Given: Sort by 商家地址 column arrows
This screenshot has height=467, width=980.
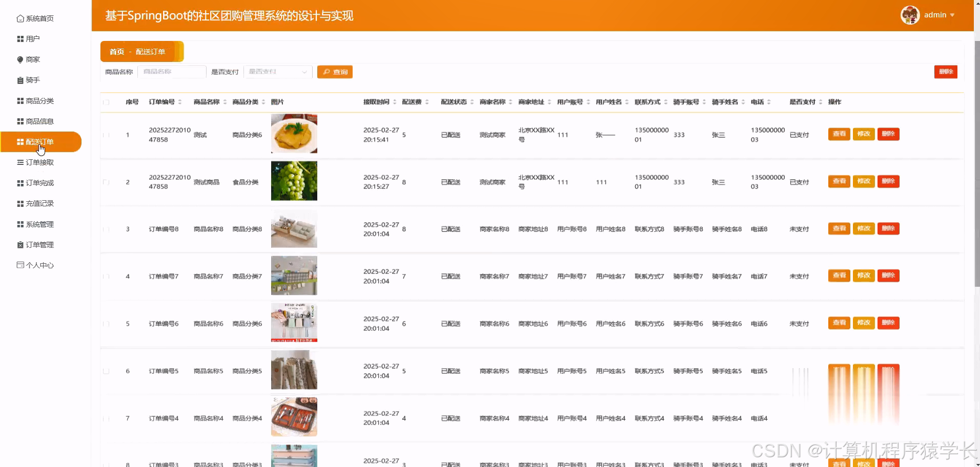Looking at the screenshot, I should coord(549,102).
